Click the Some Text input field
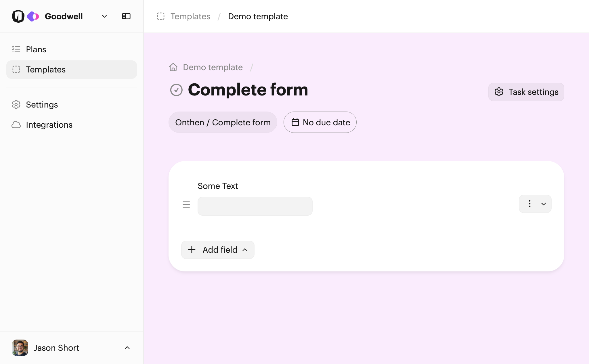The height and width of the screenshot is (364, 589). (x=255, y=206)
